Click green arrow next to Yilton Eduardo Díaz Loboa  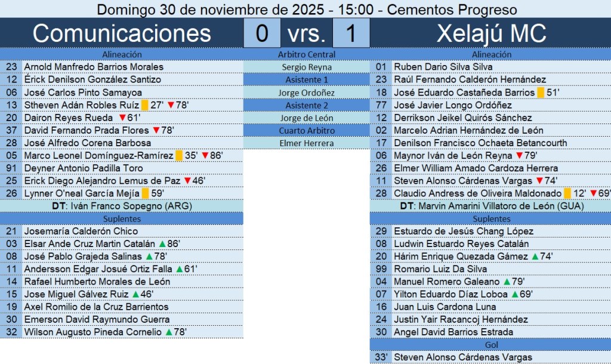pyautogui.click(x=514, y=294)
